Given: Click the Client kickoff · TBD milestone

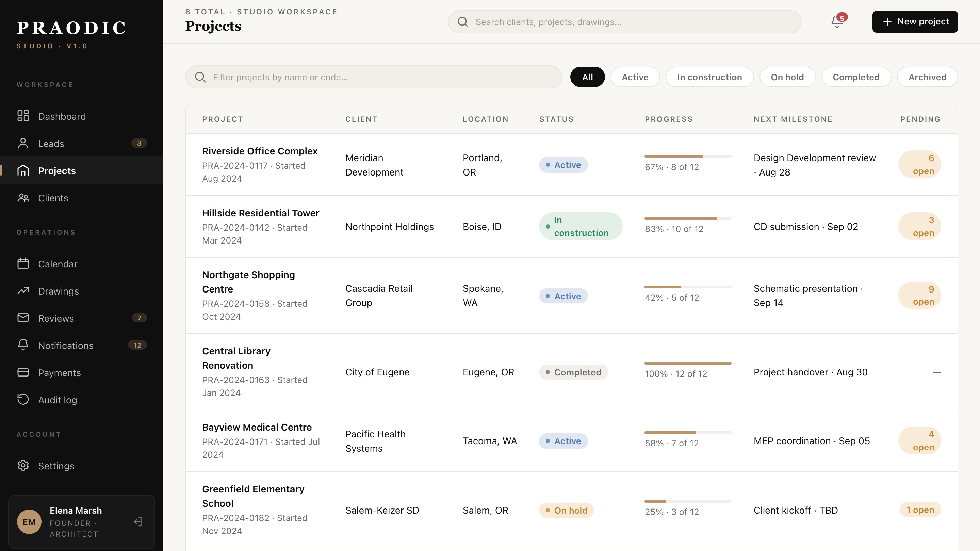Looking at the screenshot, I should (x=796, y=510).
